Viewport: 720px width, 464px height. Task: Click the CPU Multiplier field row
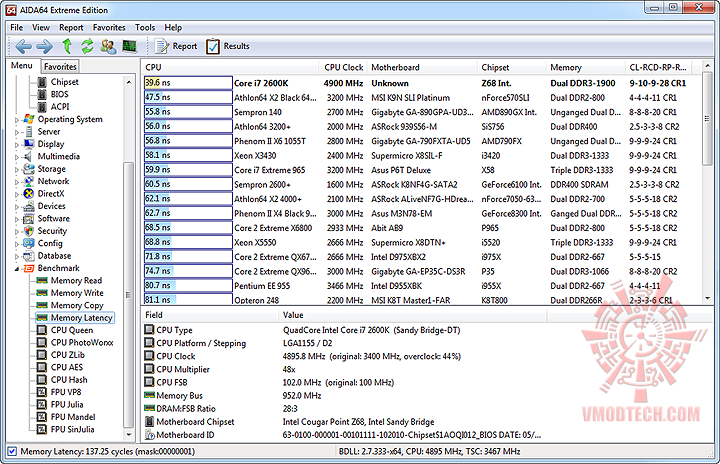click(x=344, y=369)
